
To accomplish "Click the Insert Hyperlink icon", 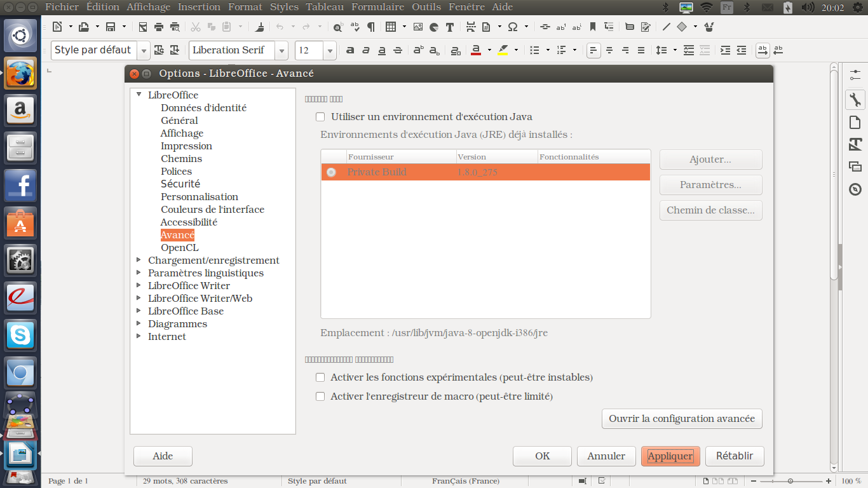I will tap(545, 27).
